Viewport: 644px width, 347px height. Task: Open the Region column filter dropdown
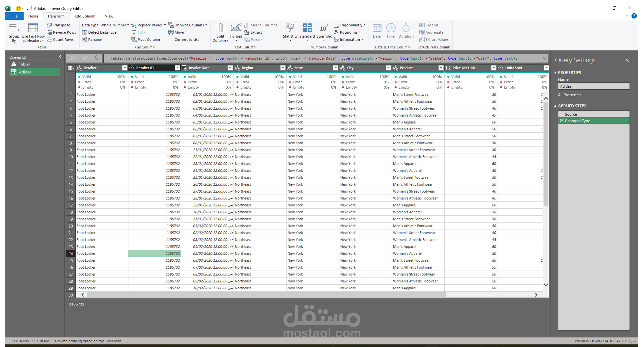click(282, 68)
